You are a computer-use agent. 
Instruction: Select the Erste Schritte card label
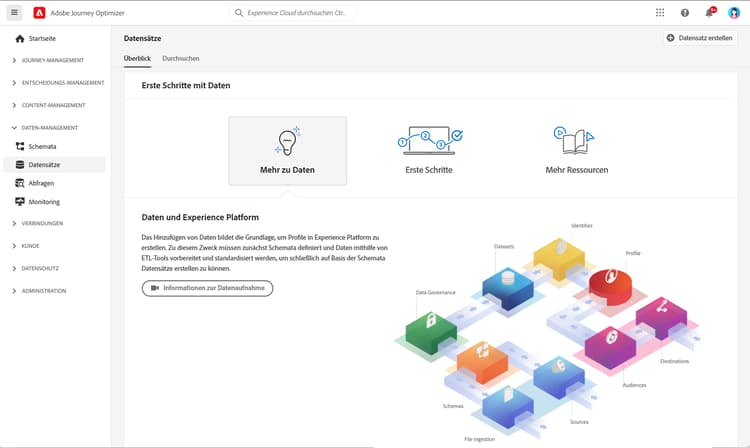click(x=429, y=170)
